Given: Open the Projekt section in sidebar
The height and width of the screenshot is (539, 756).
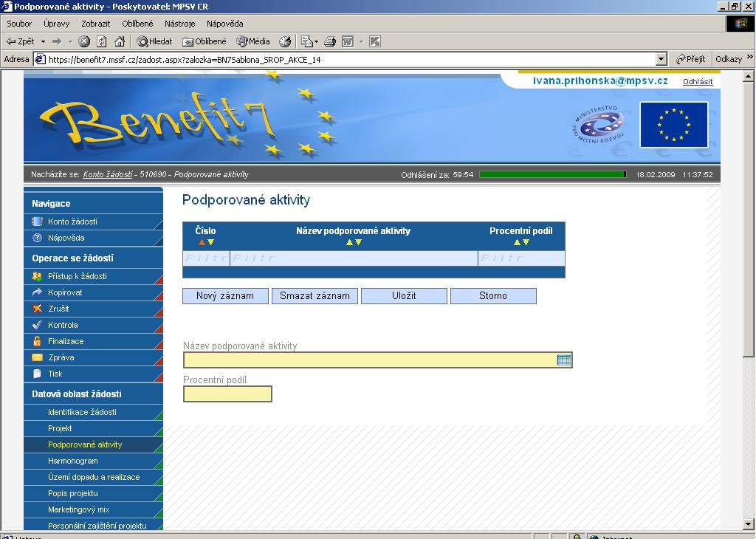Looking at the screenshot, I should pyautogui.click(x=93, y=428).
